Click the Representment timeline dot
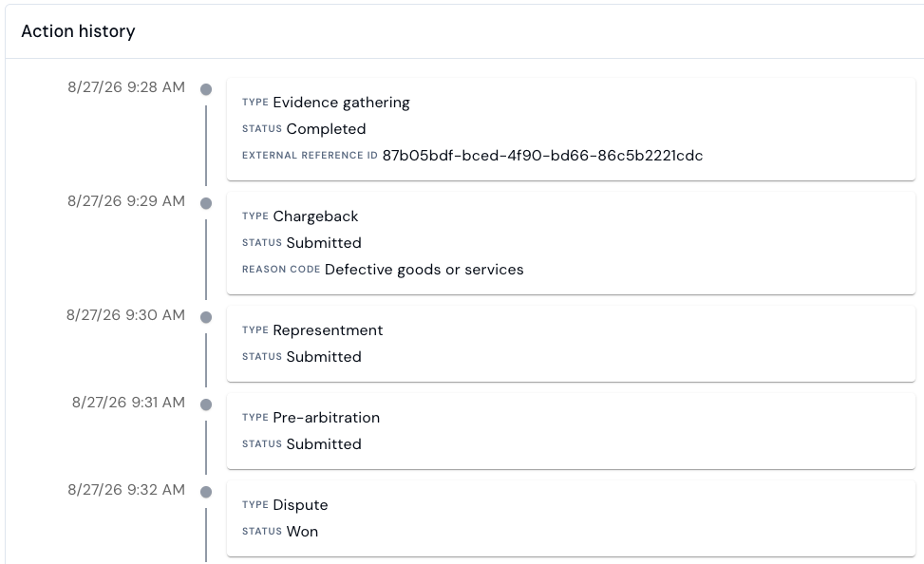This screenshot has height=564, width=924. pyautogui.click(x=206, y=317)
